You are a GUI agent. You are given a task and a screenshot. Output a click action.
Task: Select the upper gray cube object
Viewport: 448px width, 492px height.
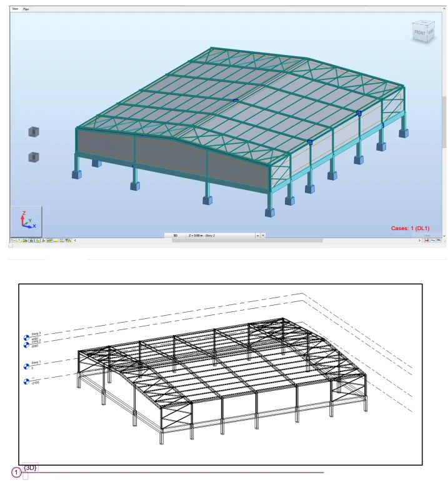pyautogui.click(x=34, y=132)
